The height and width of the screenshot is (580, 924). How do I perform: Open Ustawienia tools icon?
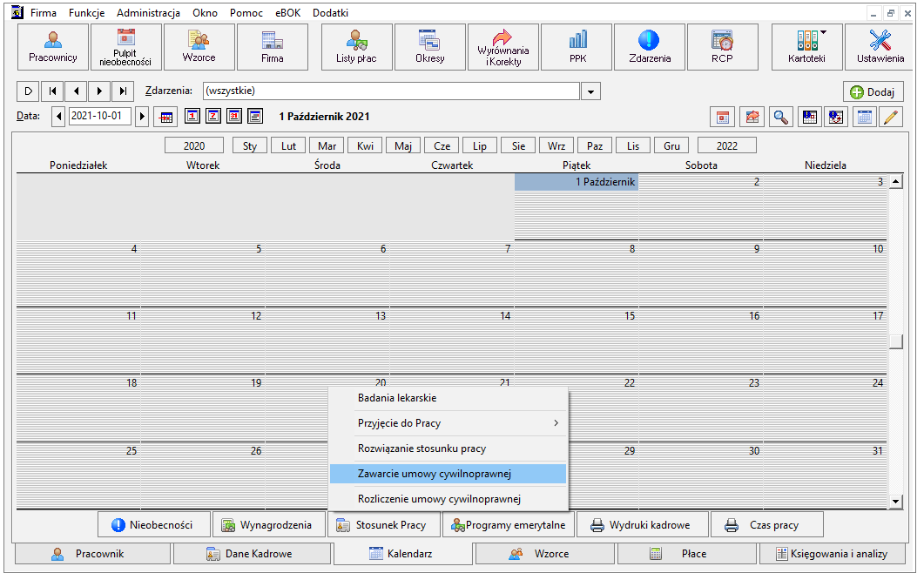coord(880,47)
